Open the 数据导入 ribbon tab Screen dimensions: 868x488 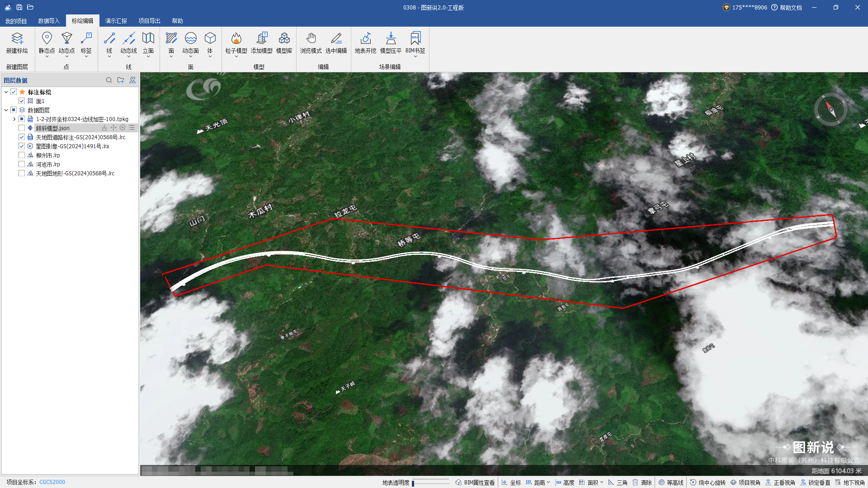(x=49, y=21)
